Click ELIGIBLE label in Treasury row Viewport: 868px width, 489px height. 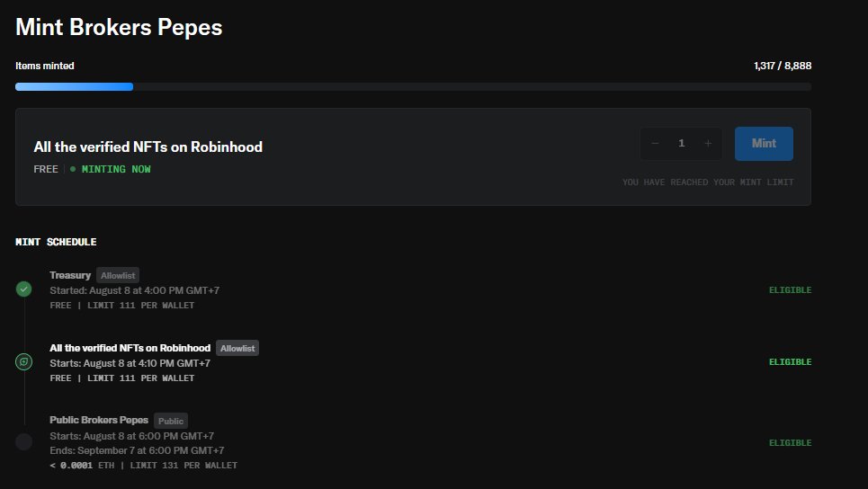[x=790, y=289]
